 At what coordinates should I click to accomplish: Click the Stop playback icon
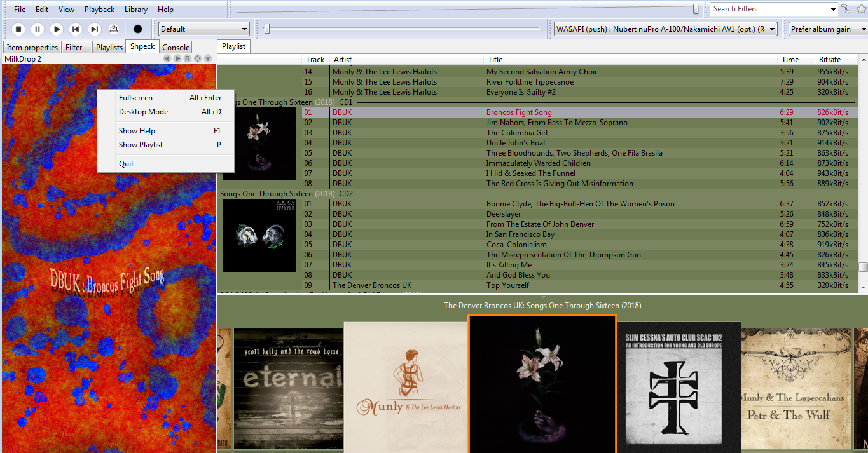coord(18,29)
